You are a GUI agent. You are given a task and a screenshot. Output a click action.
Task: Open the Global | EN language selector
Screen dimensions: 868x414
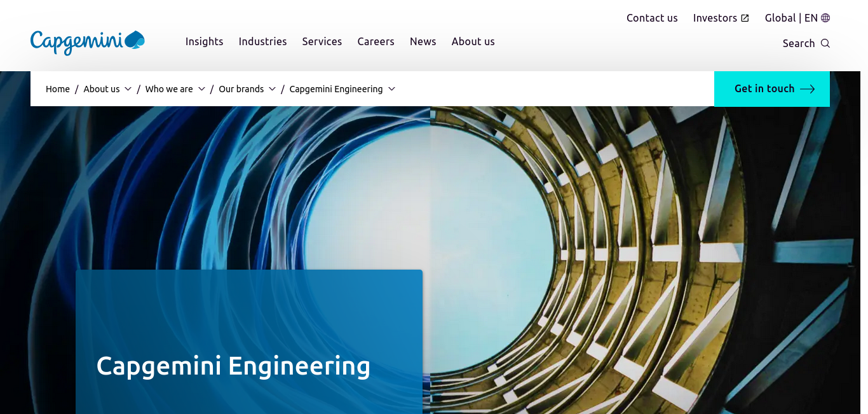790,18
